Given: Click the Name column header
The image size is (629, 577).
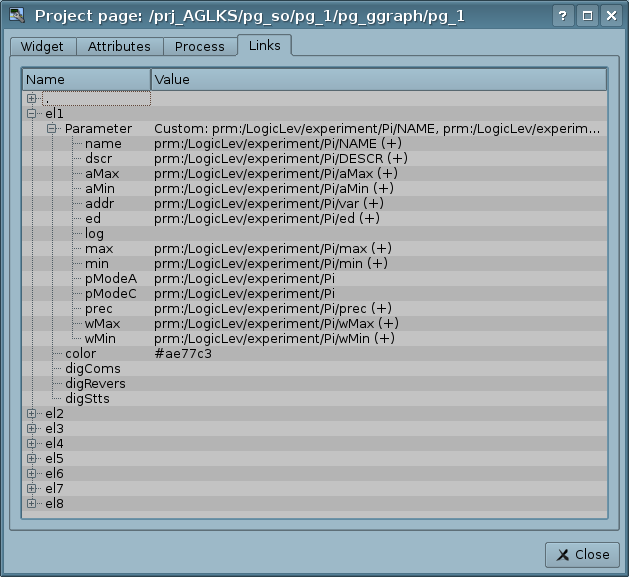Looking at the screenshot, I should (86, 79).
